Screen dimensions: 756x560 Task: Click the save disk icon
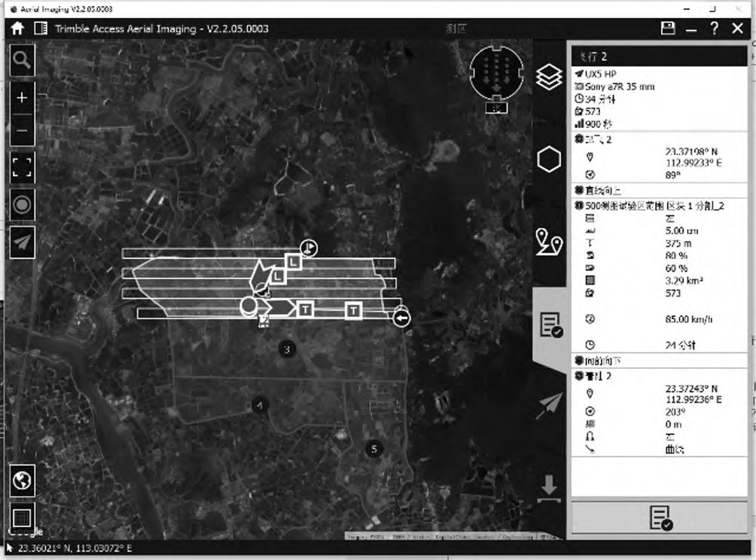(667, 29)
